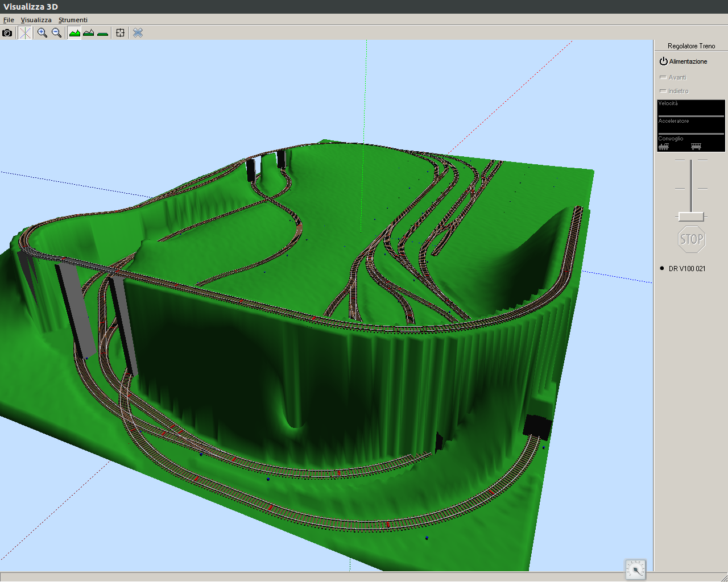Toggle Alimentazione power on
Viewport: 728px width, 582px height.
pyautogui.click(x=683, y=61)
